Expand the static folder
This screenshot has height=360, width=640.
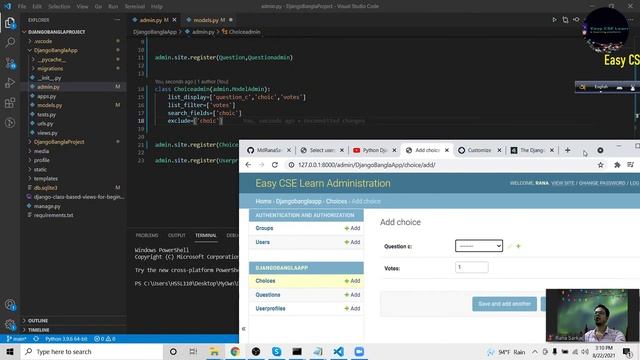(40, 169)
